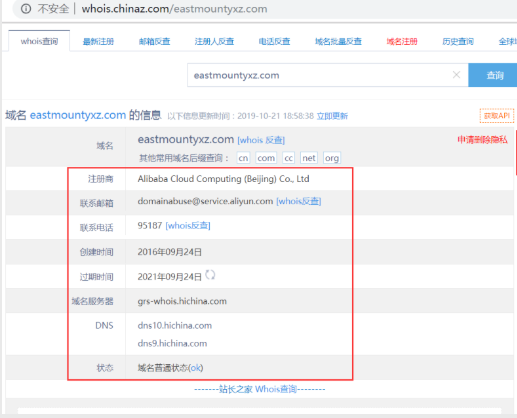Click the update time 2019-10-21 18:58:38
The image size is (517, 418).
point(275,116)
